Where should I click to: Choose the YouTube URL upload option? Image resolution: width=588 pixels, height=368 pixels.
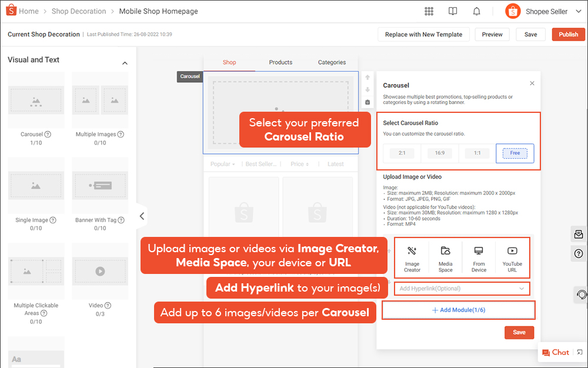point(512,258)
